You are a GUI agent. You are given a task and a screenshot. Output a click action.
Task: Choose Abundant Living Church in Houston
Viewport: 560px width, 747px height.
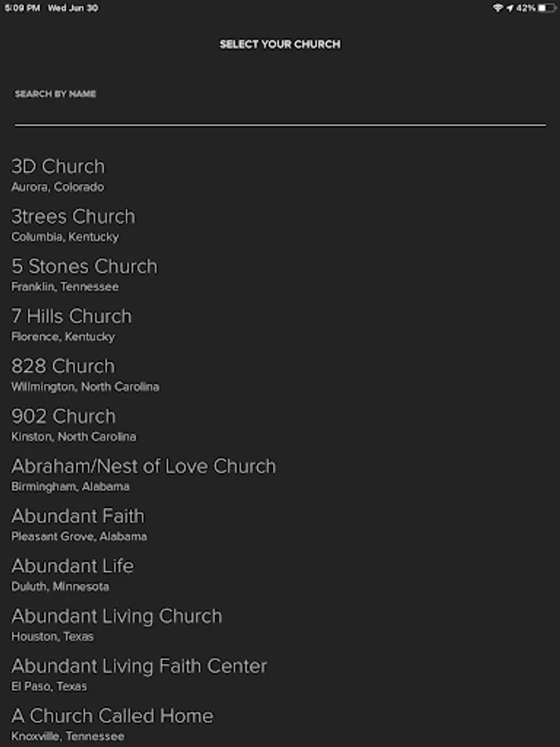[117, 623]
